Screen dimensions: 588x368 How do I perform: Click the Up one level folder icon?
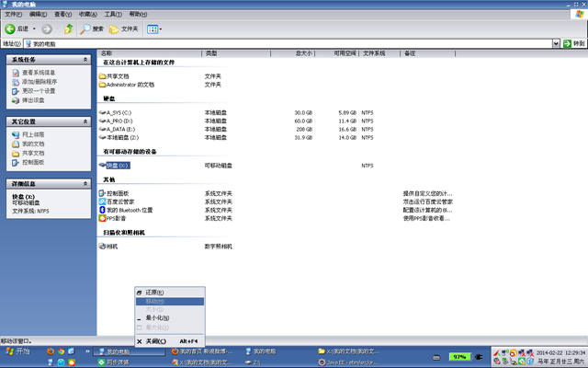click(x=68, y=29)
